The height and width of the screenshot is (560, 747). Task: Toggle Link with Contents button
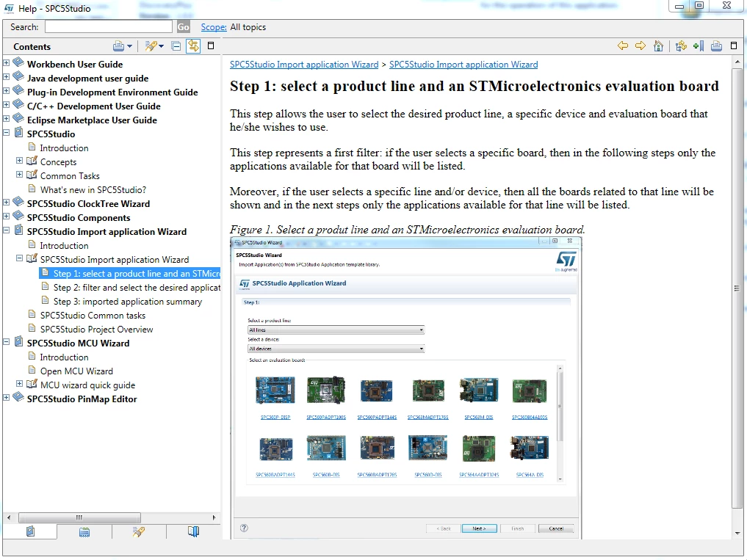pos(193,46)
